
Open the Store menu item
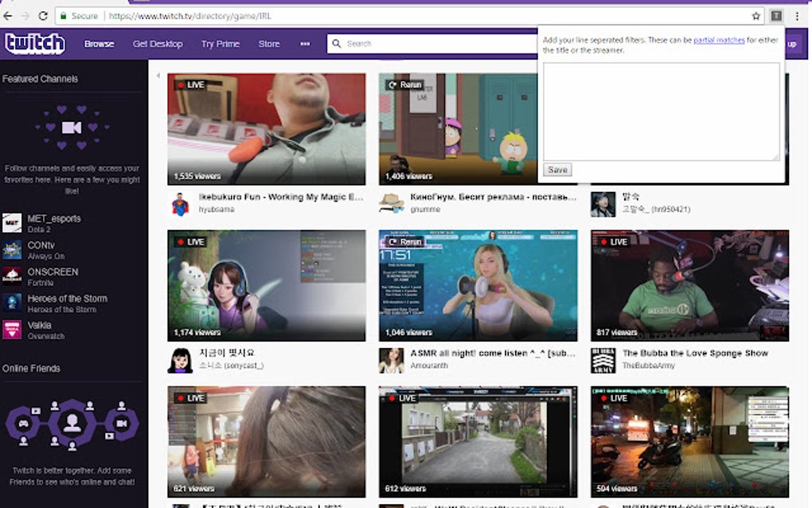pos(268,43)
